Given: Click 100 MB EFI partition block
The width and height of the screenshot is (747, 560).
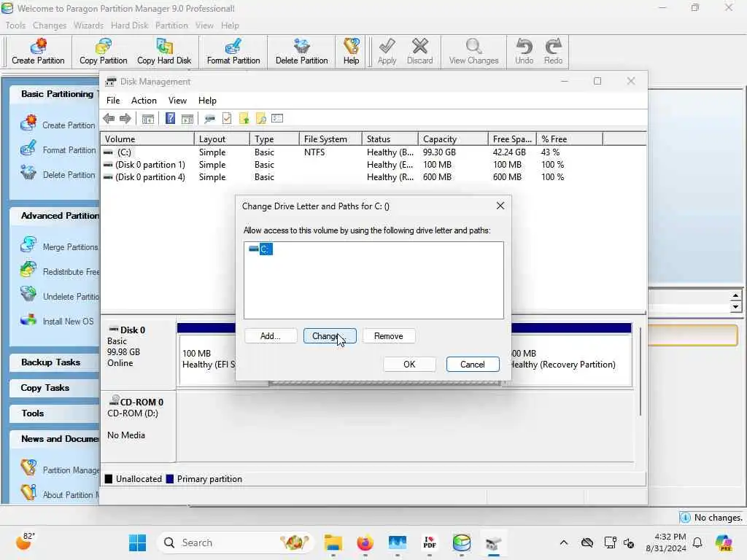Looking at the screenshot, I should tap(207, 359).
